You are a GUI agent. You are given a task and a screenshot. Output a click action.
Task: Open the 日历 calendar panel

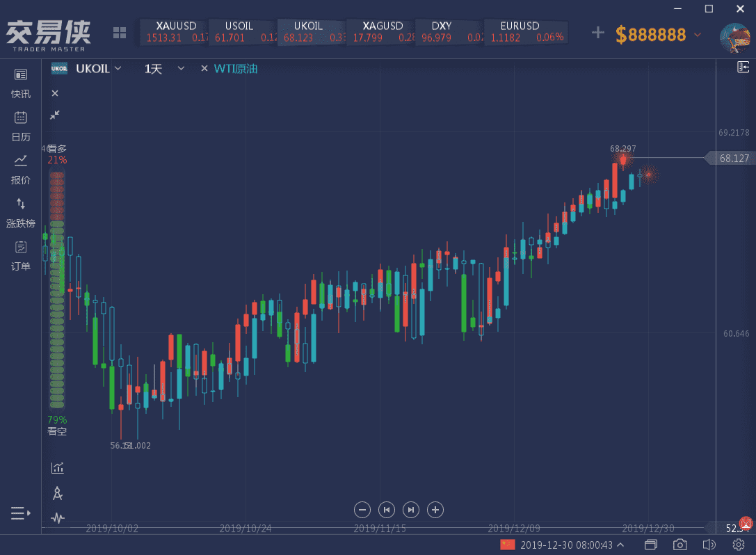(21, 126)
